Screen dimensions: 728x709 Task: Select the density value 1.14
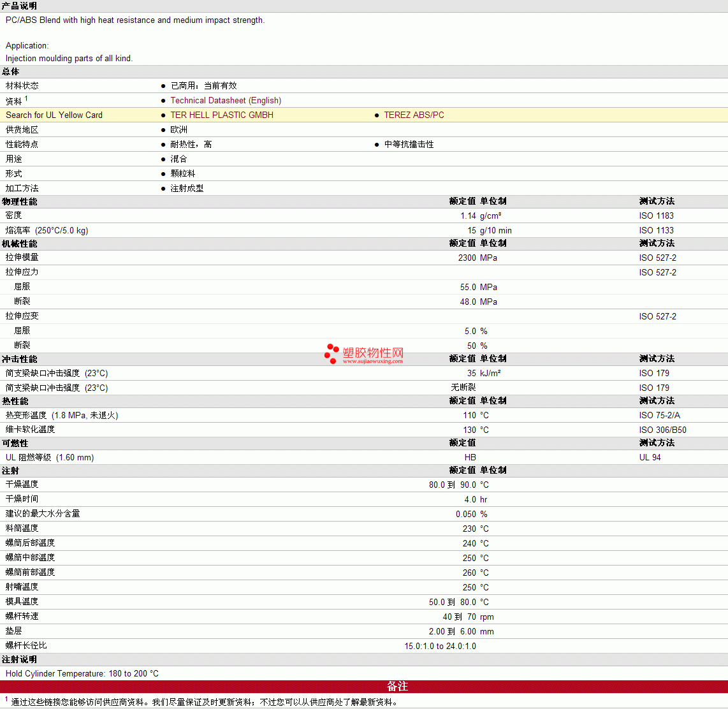[x=468, y=216]
